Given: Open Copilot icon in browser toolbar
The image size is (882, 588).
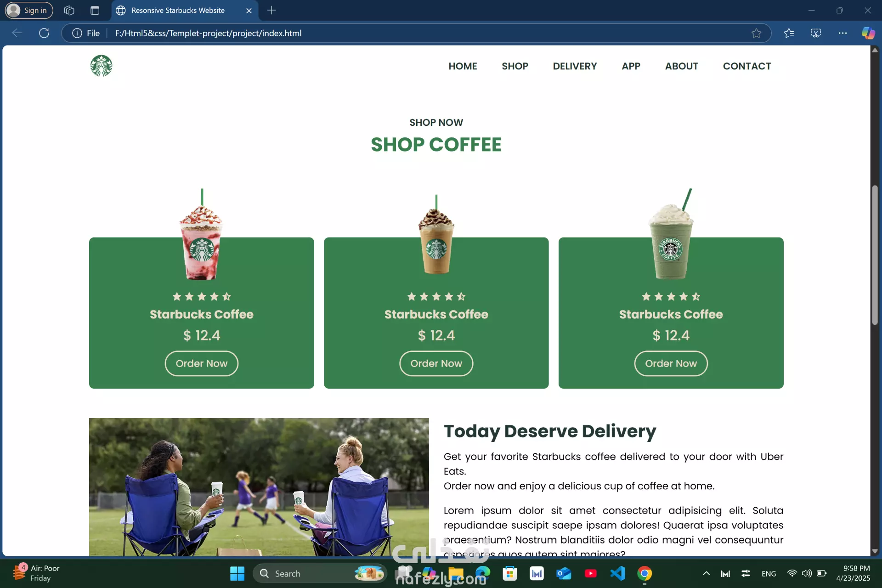Looking at the screenshot, I should (x=868, y=33).
